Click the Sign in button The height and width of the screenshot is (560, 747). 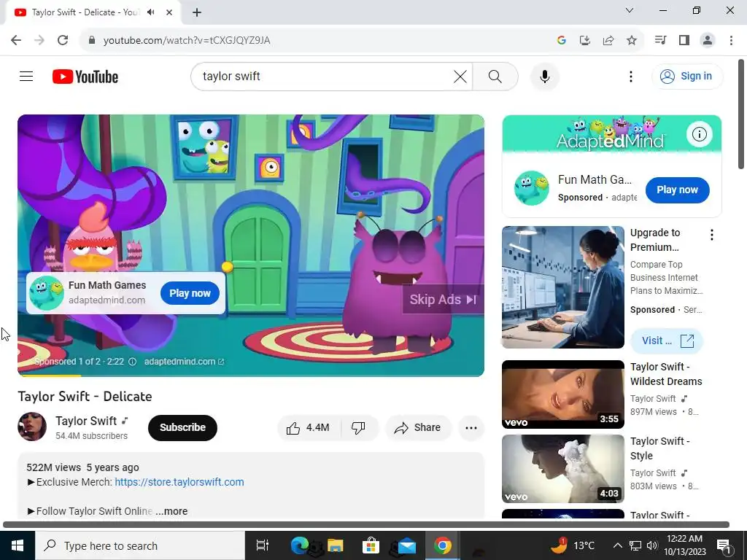687,76
